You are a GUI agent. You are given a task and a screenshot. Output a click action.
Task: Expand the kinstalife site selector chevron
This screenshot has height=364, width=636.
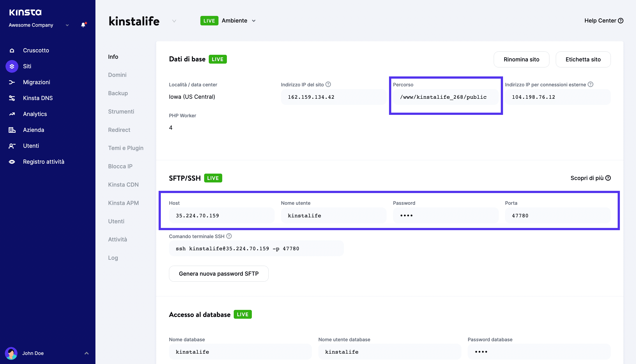point(174,21)
